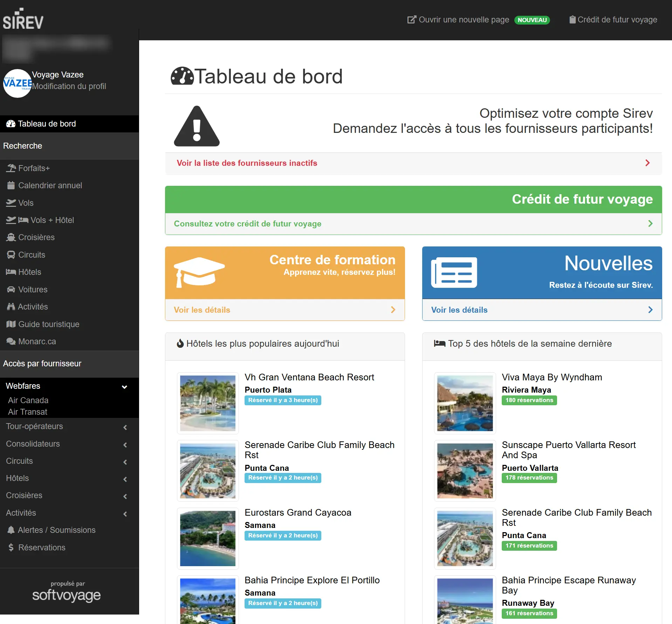The width and height of the screenshot is (672, 624).
Task: Click the flame icon by Hôtels les plus populaires
Action: coord(180,344)
